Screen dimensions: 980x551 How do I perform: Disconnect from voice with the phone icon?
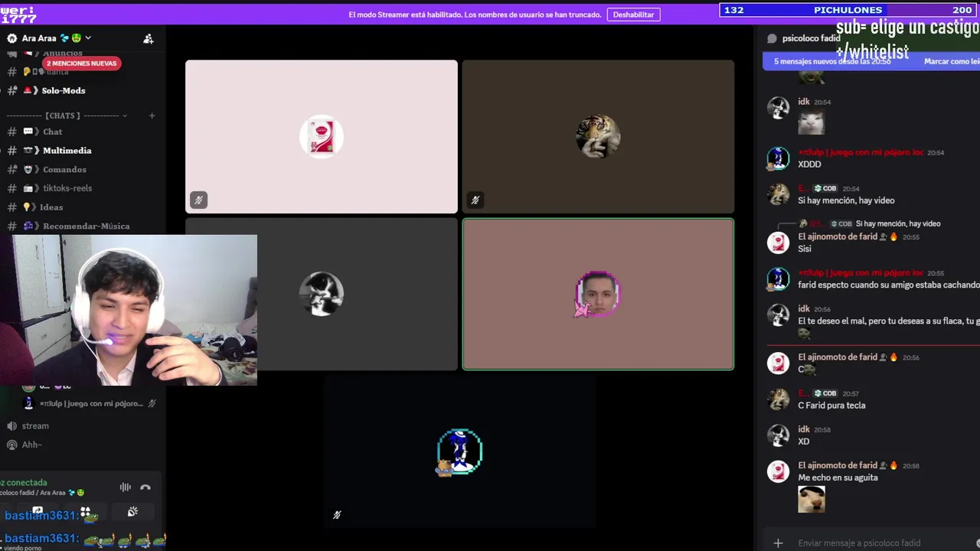145,487
